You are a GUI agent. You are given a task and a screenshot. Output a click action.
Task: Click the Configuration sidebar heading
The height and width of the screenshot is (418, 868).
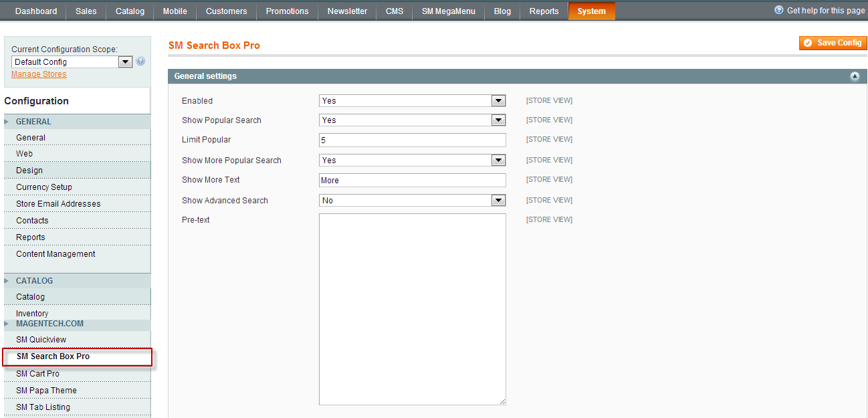pyautogui.click(x=37, y=101)
